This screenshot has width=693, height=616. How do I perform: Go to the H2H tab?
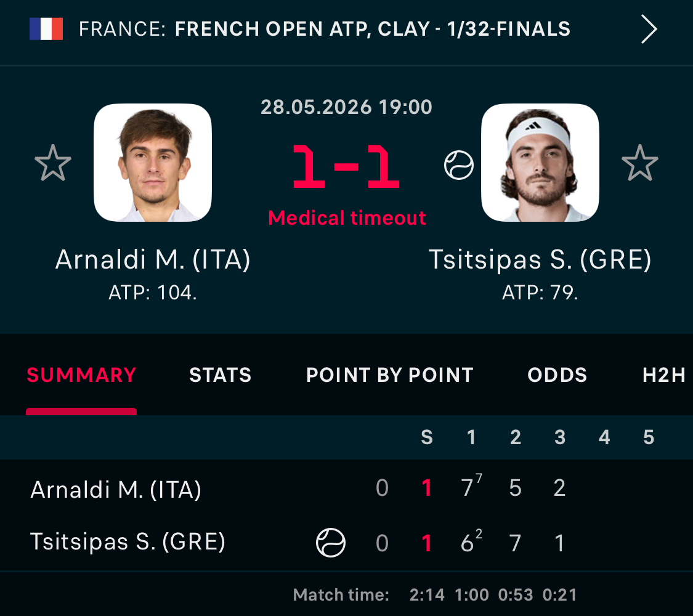coord(664,375)
